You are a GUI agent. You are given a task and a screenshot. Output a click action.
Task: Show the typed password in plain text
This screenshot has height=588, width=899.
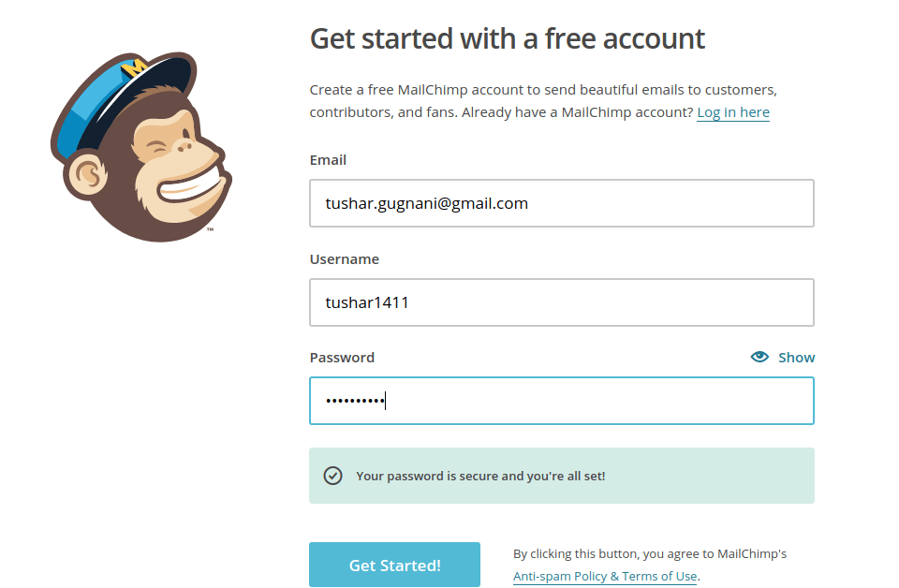(796, 357)
